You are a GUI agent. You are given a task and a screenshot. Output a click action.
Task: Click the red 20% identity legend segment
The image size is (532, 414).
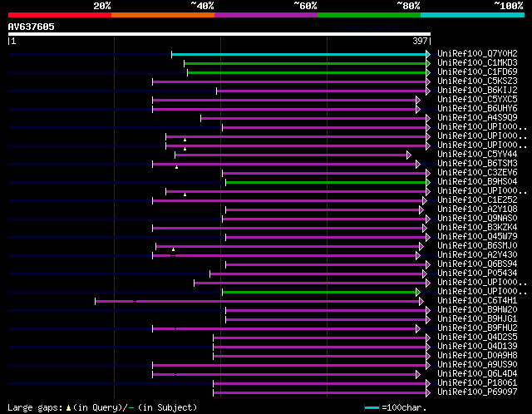click(60, 15)
